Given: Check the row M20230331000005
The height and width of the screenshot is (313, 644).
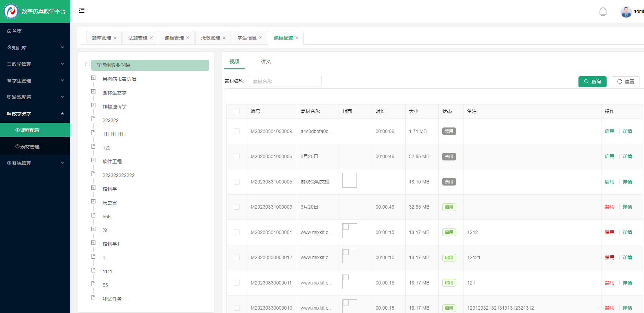Looking at the screenshot, I should pos(237,182).
